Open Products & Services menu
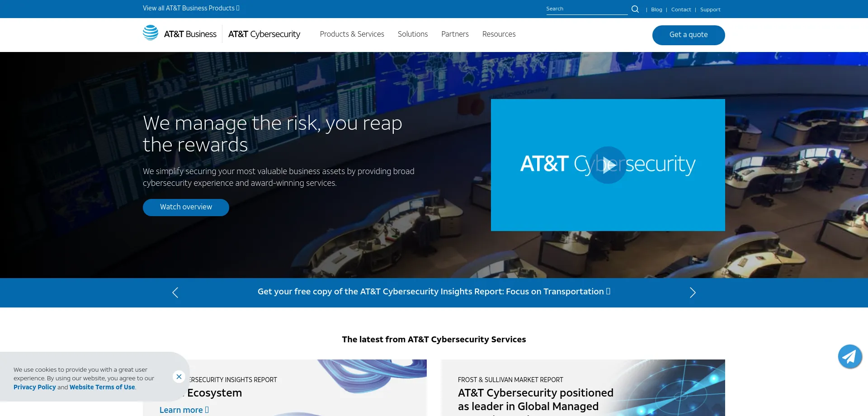The width and height of the screenshot is (868, 416). 352,34
